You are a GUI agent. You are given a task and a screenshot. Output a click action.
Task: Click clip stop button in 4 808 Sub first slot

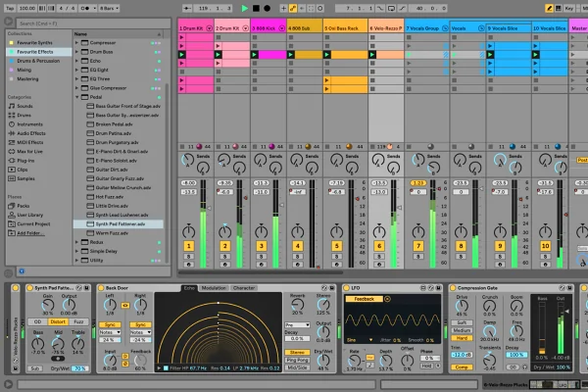(x=291, y=37)
